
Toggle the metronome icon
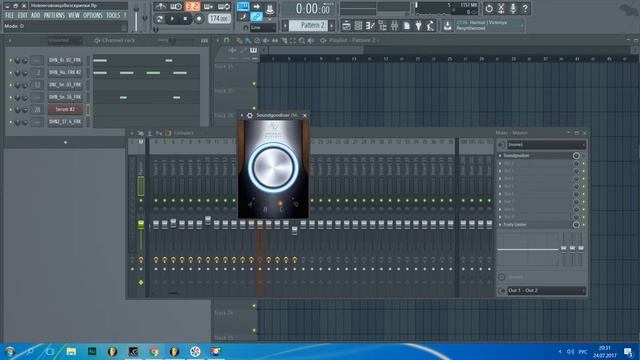coord(160,7)
